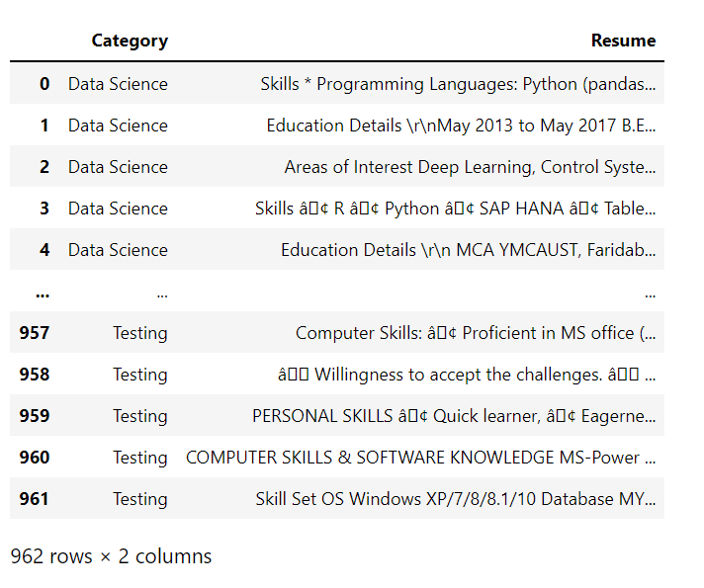Click the MCA YMCAUST Faridabad resume cell
704x588 pixels.
click(x=469, y=250)
